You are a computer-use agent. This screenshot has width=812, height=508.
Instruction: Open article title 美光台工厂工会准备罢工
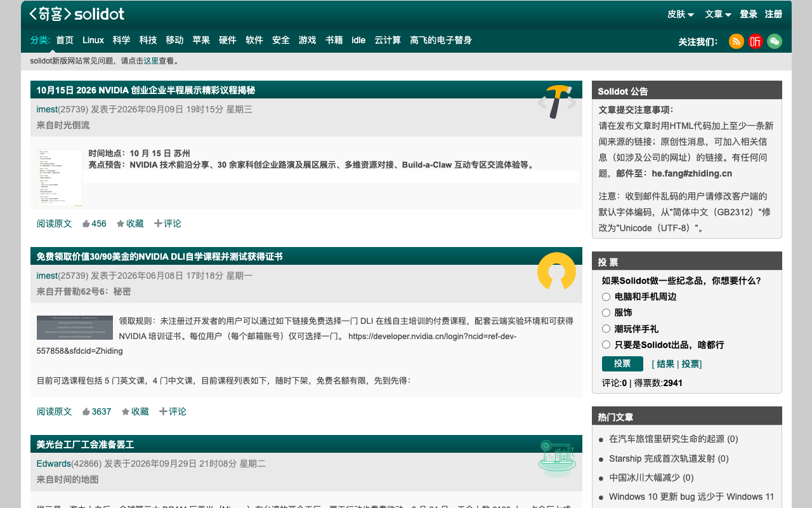click(85, 444)
